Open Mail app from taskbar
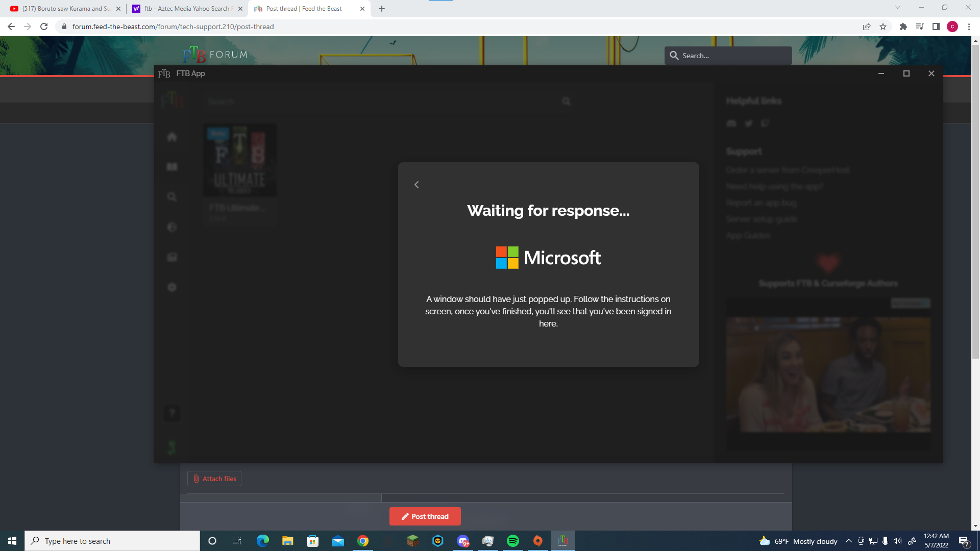Screen dimensions: 980x551 pyautogui.click(x=337, y=541)
